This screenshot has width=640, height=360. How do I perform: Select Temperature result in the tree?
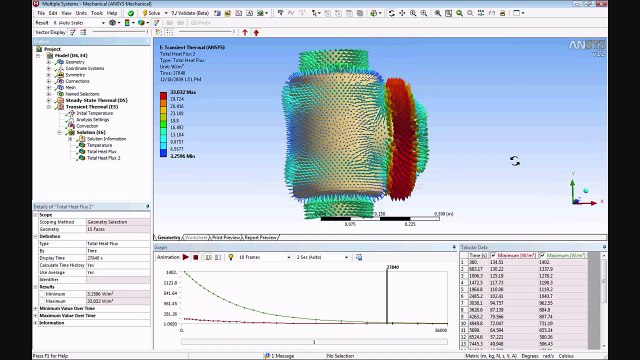pyautogui.click(x=99, y=145)
